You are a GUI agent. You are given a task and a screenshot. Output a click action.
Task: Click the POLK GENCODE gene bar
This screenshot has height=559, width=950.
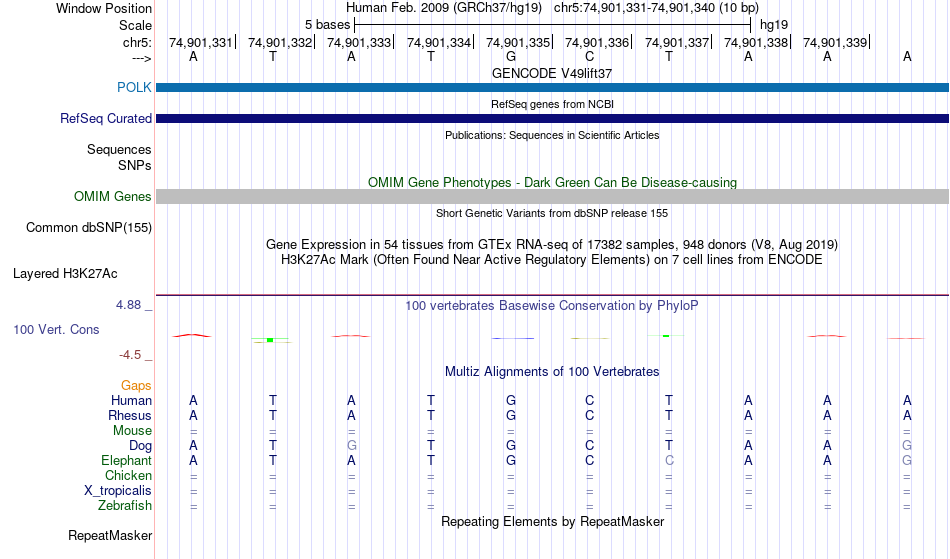552,87
